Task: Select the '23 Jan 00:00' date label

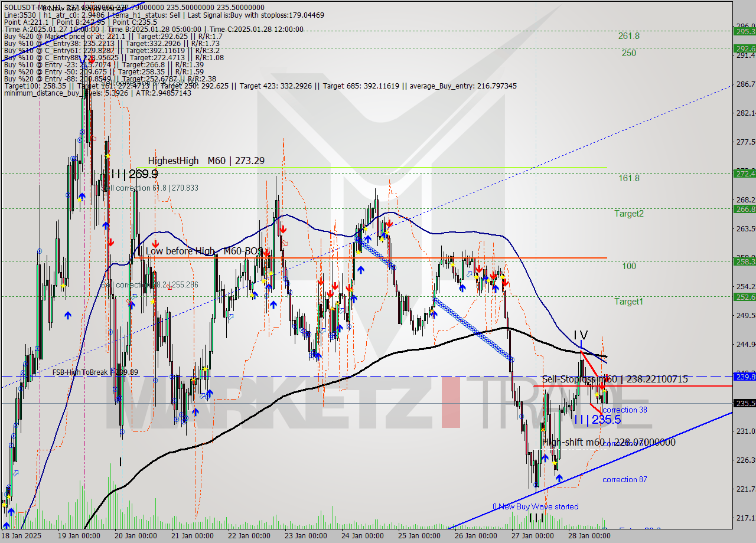Action: point(307,536)
